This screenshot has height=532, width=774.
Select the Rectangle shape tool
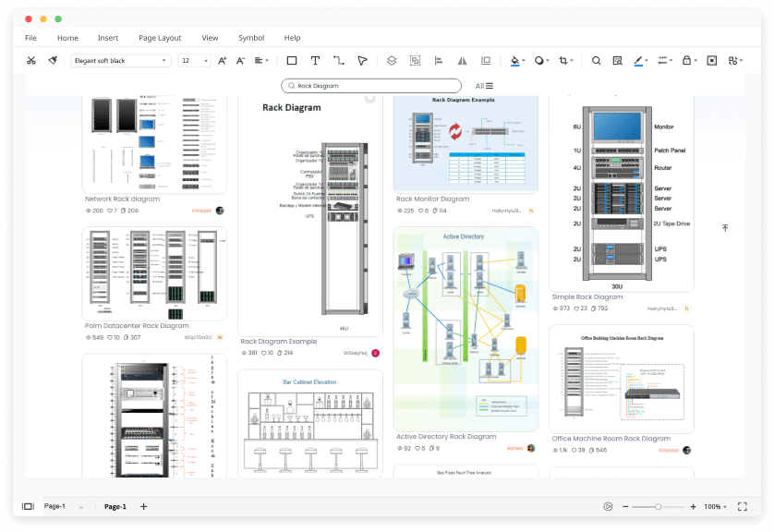pos(292,60)
